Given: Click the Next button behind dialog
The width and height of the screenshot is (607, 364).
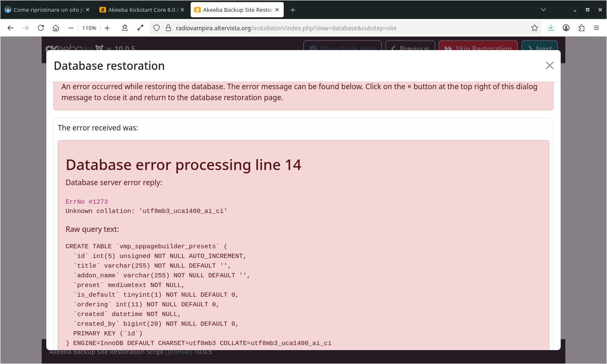Looking at the screenshot, I should coord(540,45).
